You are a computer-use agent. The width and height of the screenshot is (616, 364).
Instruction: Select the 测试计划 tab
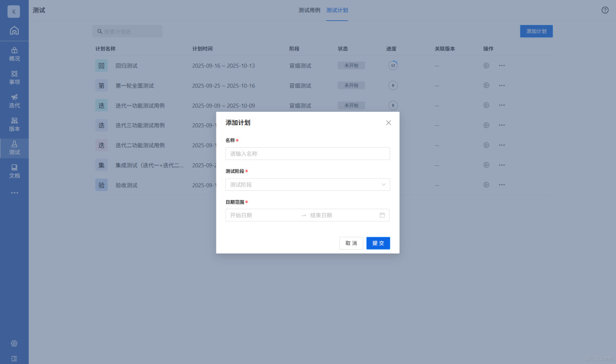pos(337,10)
